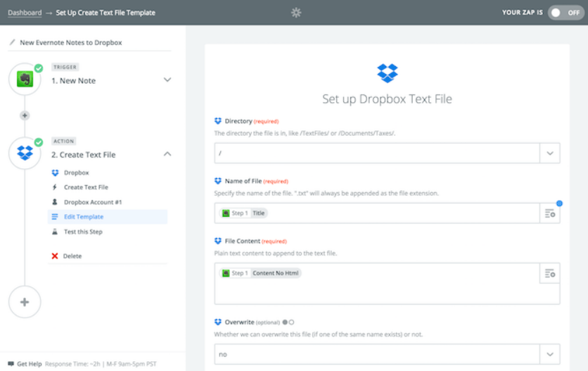Click the 1. New Note step title
588x371 pixels.
tap(73, 81)
